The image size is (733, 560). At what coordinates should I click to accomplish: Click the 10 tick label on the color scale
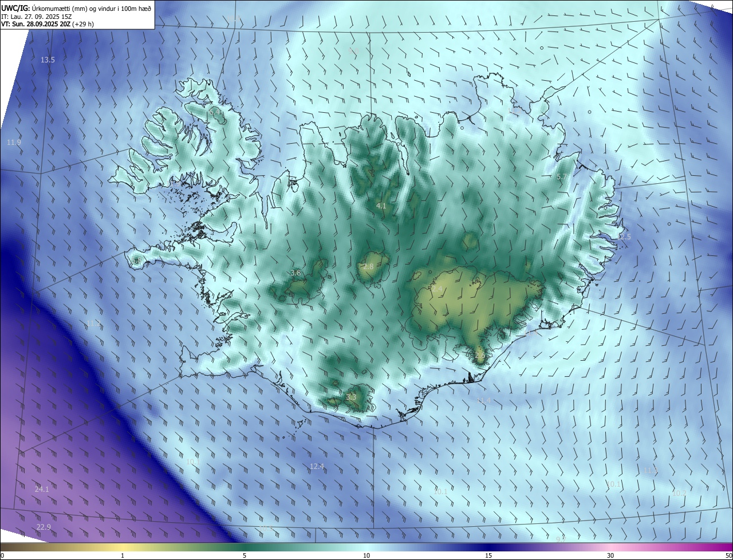click(366, 555)
